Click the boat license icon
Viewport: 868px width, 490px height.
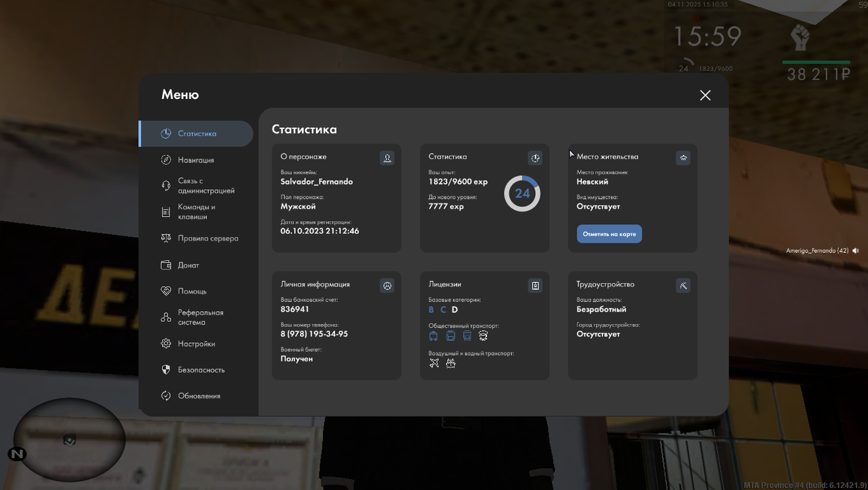tap(450, 363)
